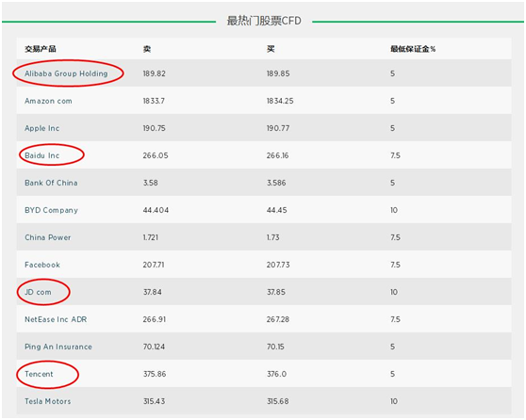Screen dimensions: 526x420
Task: Click the 交易产品 column header
Action: (41, 49)
